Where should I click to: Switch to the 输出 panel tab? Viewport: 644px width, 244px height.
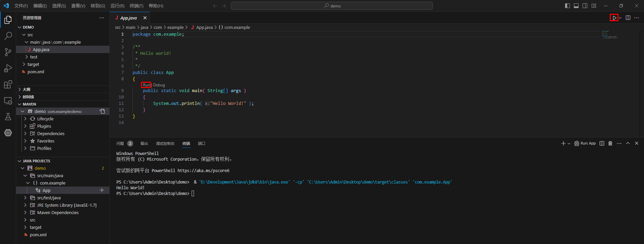(x=144, y=144)
